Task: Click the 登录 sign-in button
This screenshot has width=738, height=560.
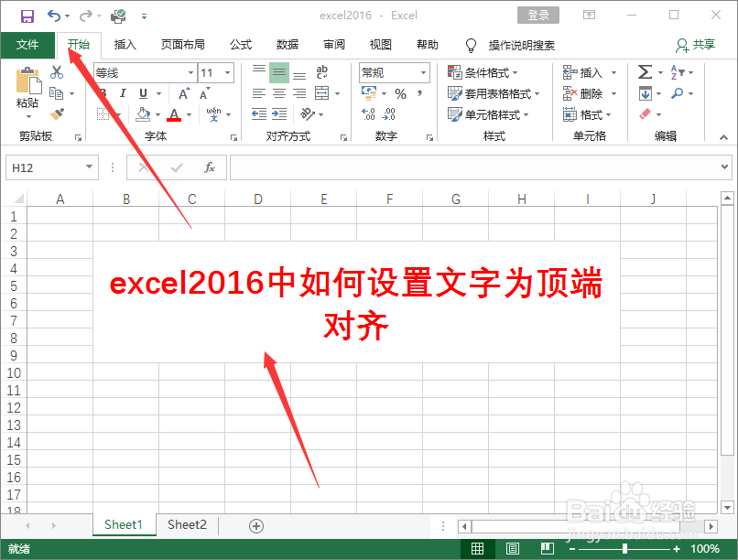Action: (538, 15)
